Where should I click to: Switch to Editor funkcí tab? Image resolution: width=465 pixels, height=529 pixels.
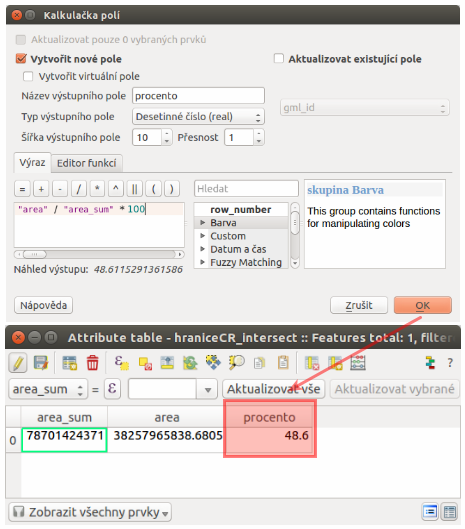coord(86,163)
